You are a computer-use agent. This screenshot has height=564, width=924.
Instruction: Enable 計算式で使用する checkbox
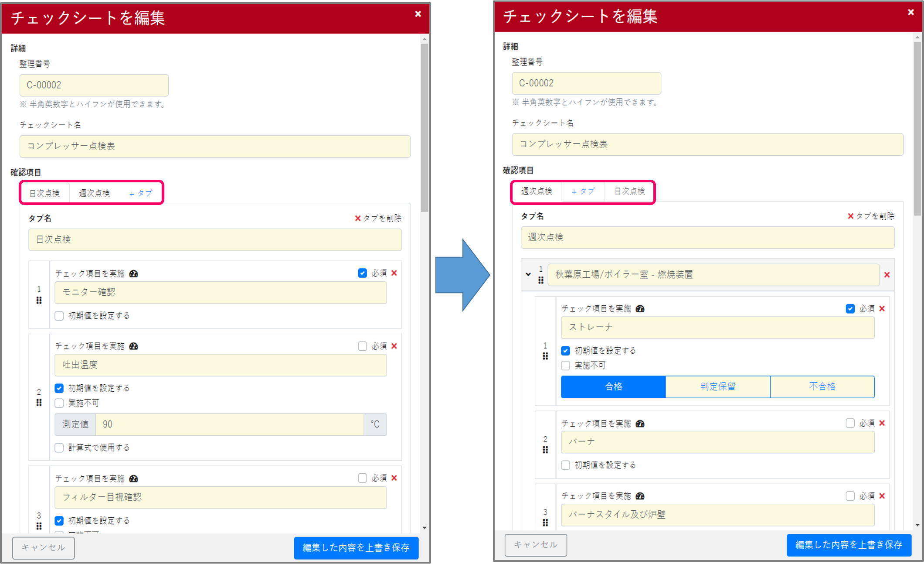coord(59,448)
